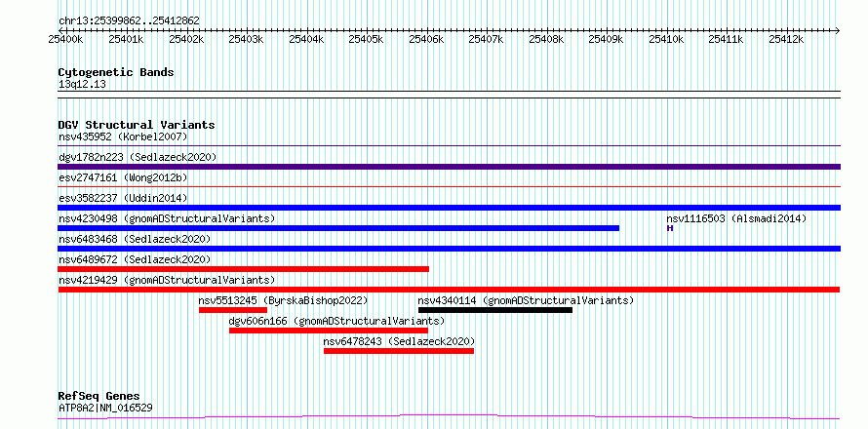
Task: Click the 25406k ruler tick label
Action: [x=426, y=39]
